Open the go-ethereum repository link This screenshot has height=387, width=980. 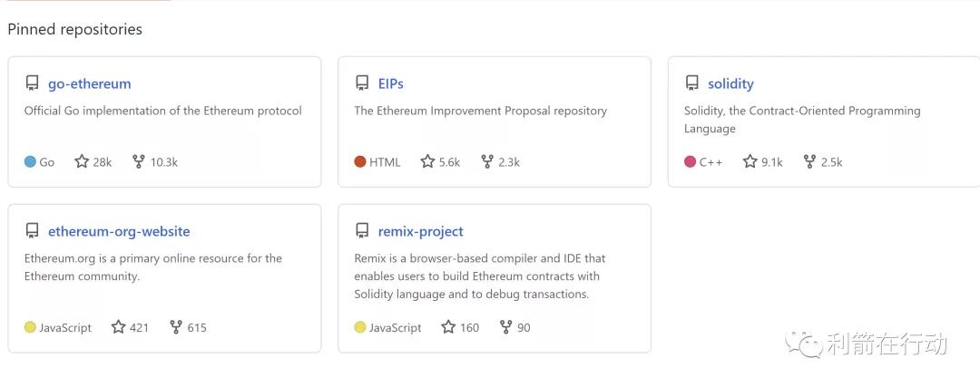coord(89,83)
